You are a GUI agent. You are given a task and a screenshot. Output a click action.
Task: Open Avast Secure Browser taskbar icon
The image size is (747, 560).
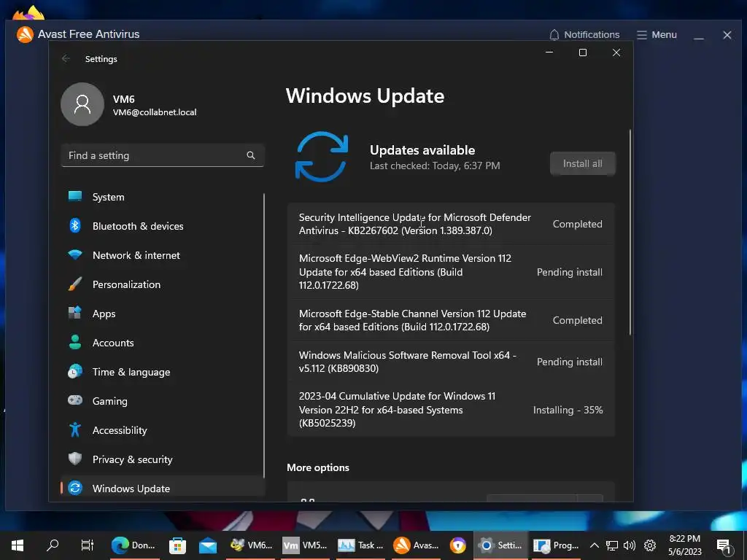tap(458, 545)
